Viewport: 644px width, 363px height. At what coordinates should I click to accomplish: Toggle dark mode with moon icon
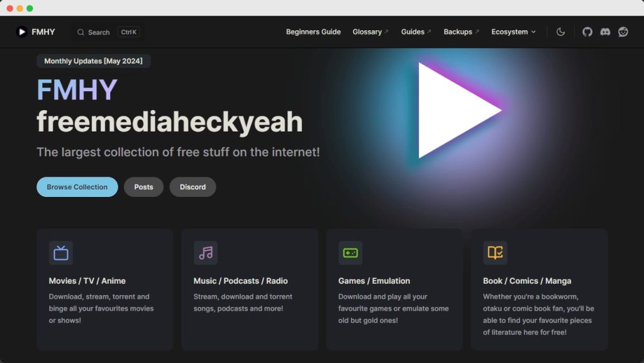tap(560, 32)
